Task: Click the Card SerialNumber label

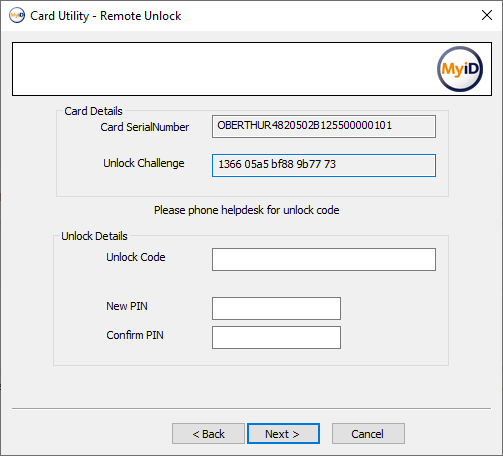Action: click(145, 127)
